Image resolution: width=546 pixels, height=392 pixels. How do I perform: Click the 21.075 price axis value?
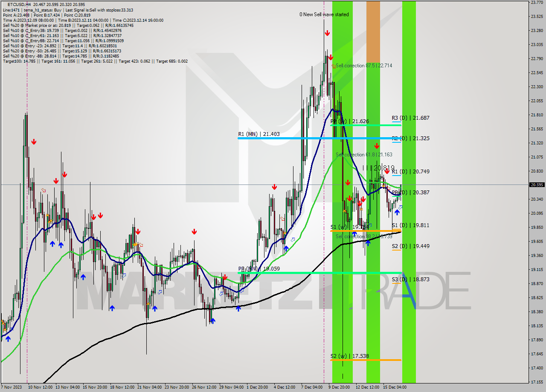(x=537, y=157)
